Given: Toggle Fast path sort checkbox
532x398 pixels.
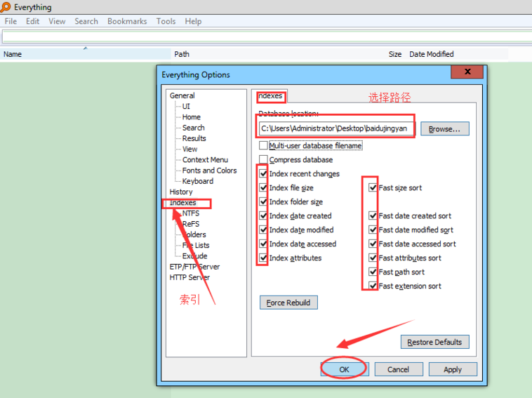Looking at the screenshot, I should pyautogui.click(x=373, y=272).
